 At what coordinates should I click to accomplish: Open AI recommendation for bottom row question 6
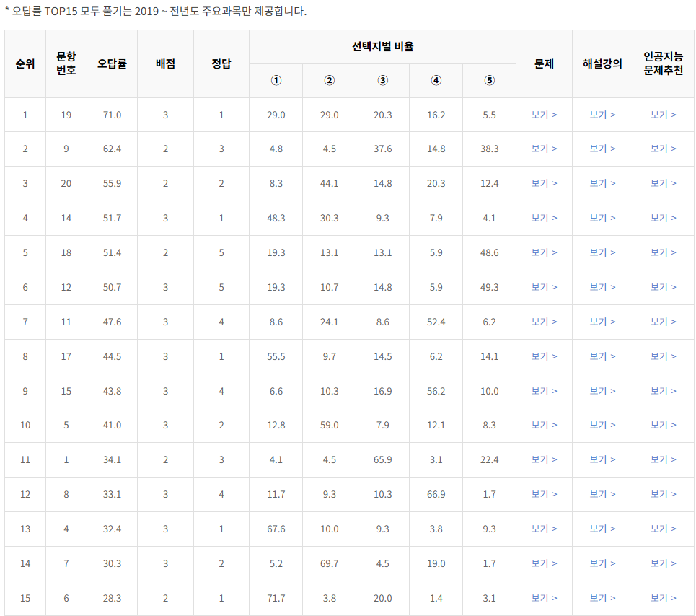tap(663, 598)
